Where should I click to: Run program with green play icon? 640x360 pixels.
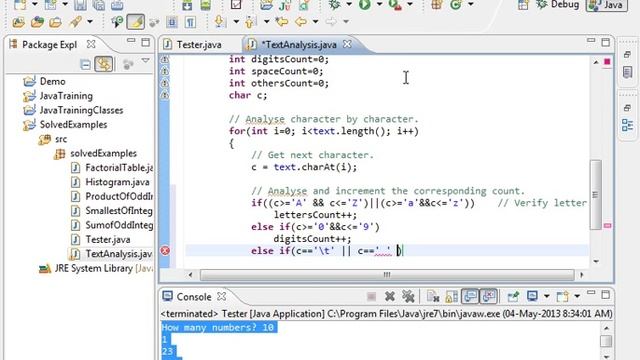(364, 4)
